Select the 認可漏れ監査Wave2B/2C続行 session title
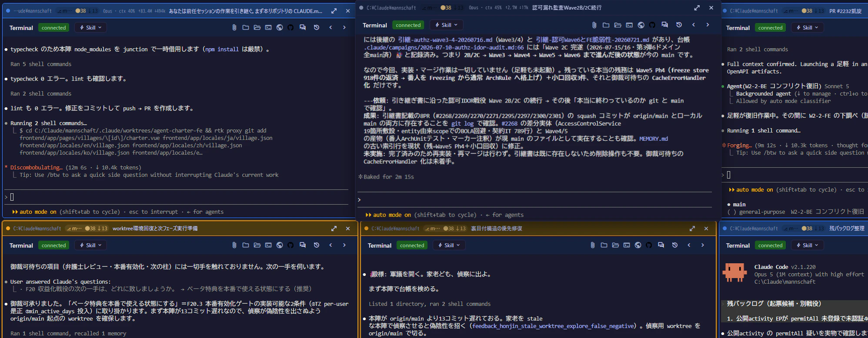This screenshot has width=868, height=338. 567,8
